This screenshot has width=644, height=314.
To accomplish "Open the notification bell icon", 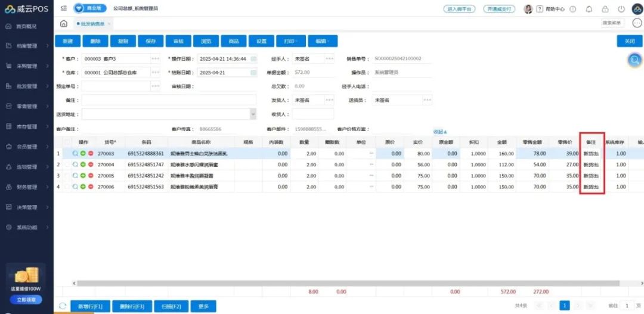I will (589, 9).
